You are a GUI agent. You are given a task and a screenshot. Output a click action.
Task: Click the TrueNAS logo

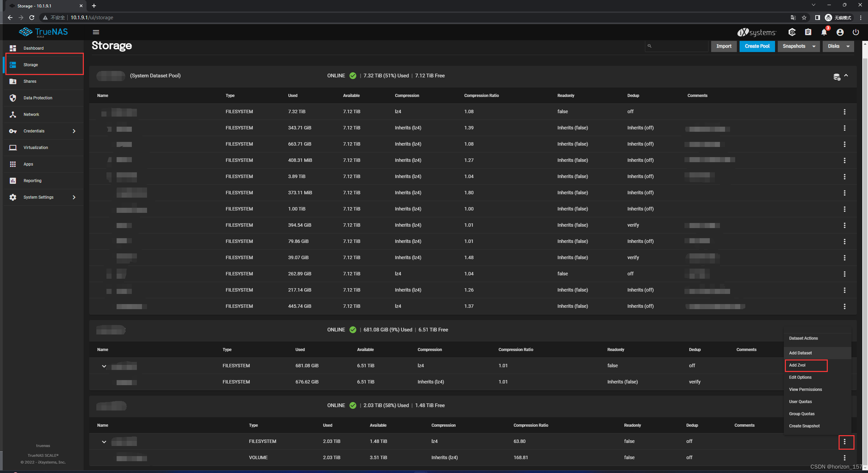pos(43,32)
